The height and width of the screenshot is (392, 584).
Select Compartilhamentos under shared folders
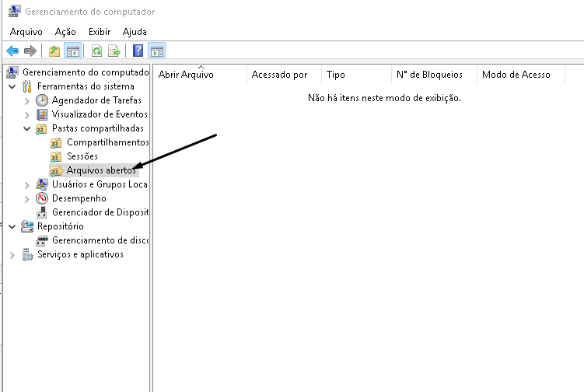(x=107, y=142)
